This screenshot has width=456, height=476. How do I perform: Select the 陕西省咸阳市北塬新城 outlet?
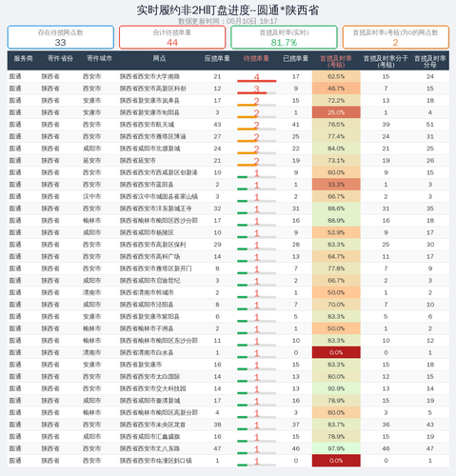point(149,149)
